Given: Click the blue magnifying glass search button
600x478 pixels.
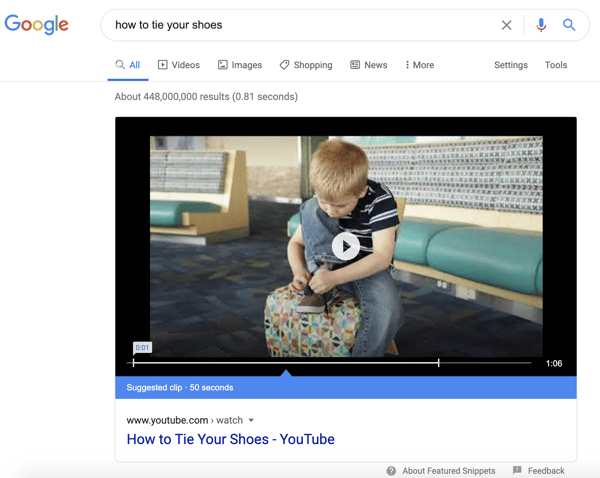Looking at the screenshot, I should pyautogui.click(x=569, y=25).
